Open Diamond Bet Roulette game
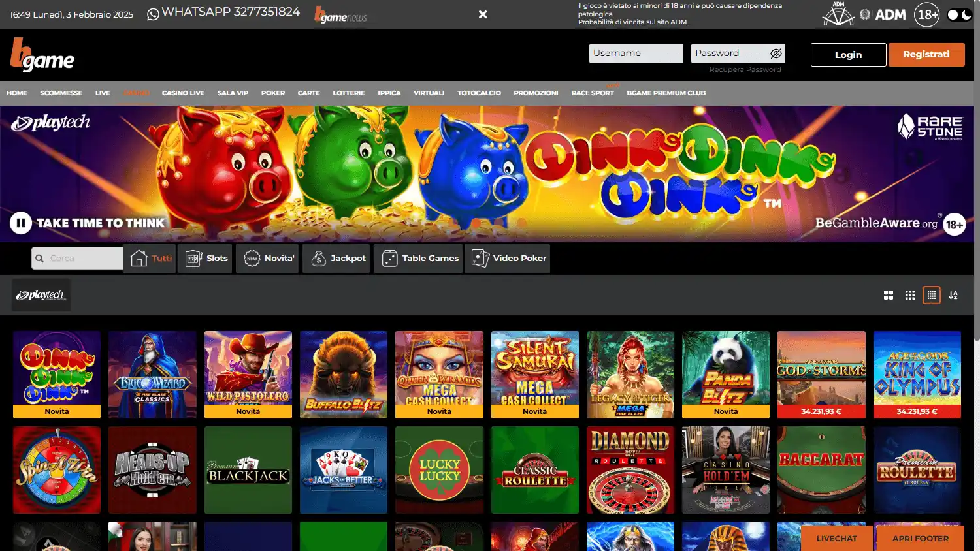Screen dimensions: 980x551 tap(630, 470)
